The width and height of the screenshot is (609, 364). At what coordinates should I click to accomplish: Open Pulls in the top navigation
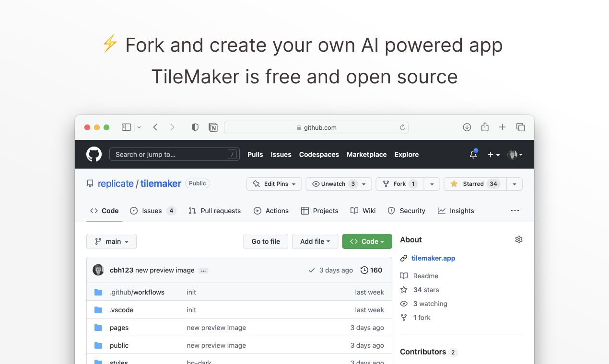255,155
